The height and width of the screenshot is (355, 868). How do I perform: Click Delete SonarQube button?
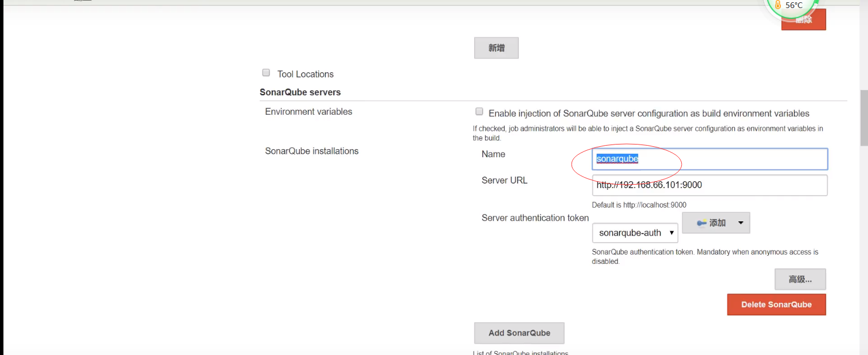click(x=776, y=305)
